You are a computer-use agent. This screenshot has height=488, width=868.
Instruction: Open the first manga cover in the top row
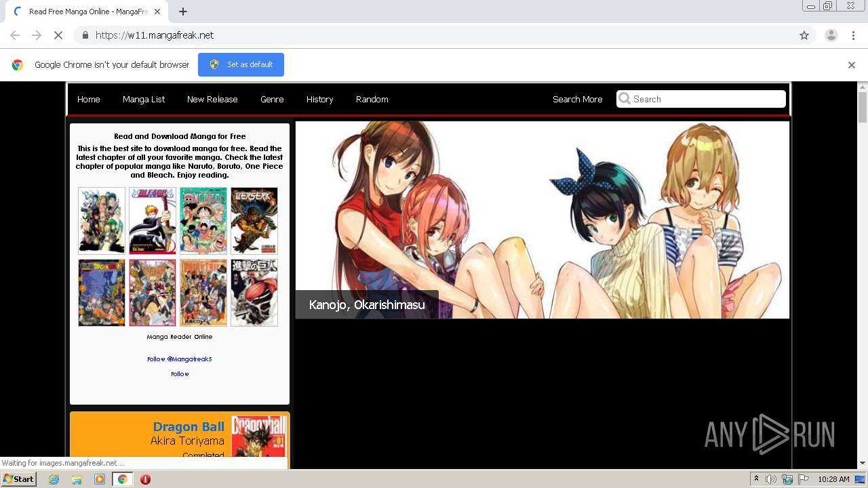tap(102, 221)
